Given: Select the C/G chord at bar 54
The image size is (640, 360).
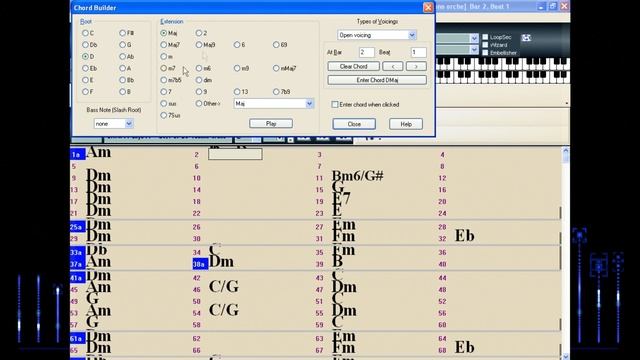Looking at the screenshot, I should [x=224, y=310].
